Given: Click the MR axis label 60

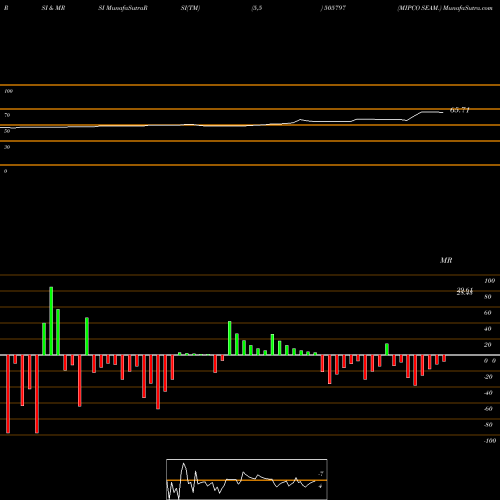Looking at the screenshot, I should (488, 313).
